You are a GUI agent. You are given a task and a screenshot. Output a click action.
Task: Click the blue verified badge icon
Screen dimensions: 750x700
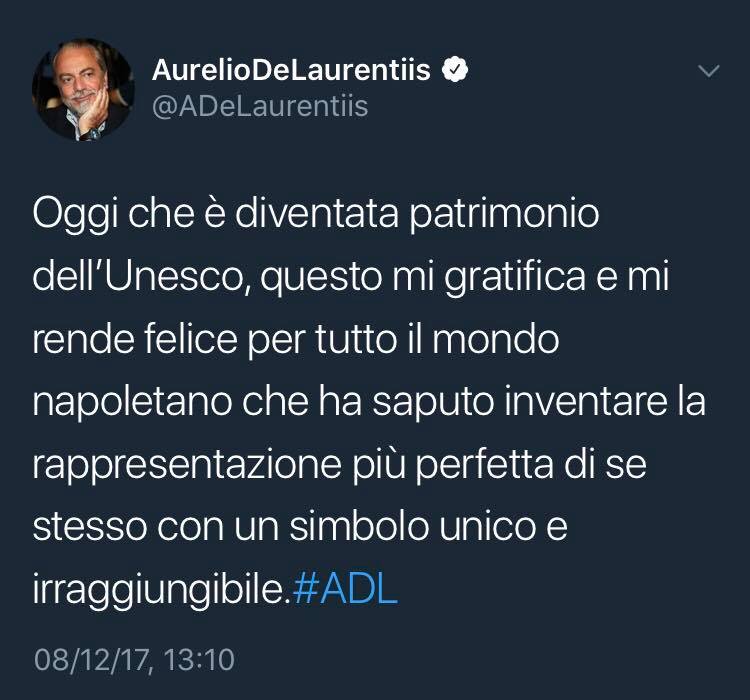454,69
